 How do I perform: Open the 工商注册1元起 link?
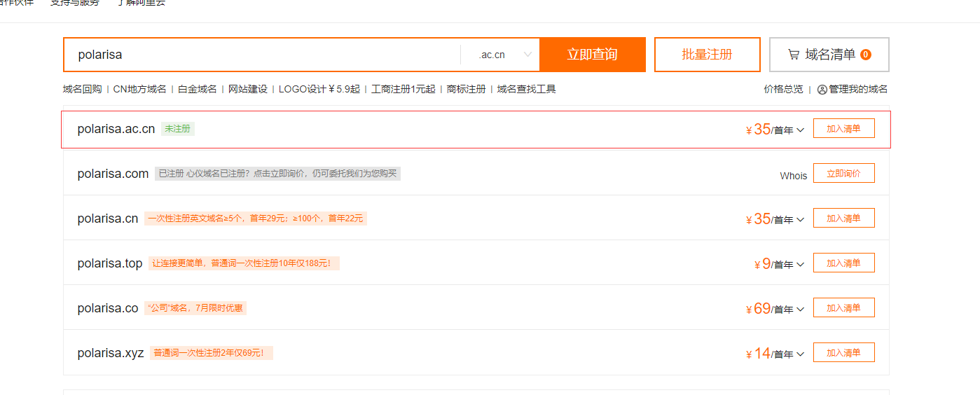point(403,90)
